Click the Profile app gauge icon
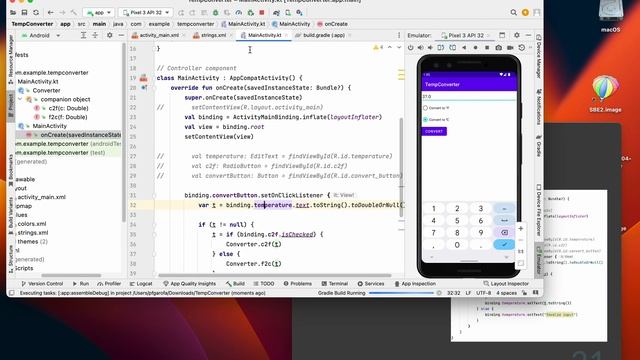The width and height of the screenshot is (640, 360). pos(239,13)
